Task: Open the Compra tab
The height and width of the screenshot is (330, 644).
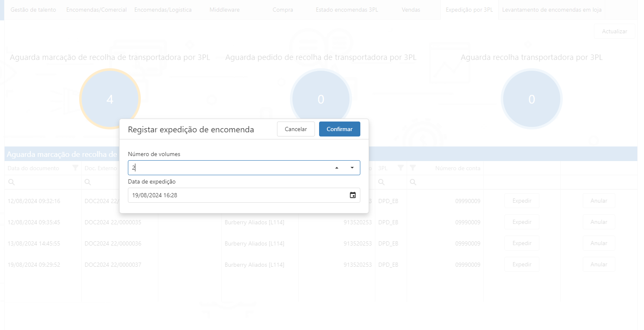Action: [x=283, y=10]
